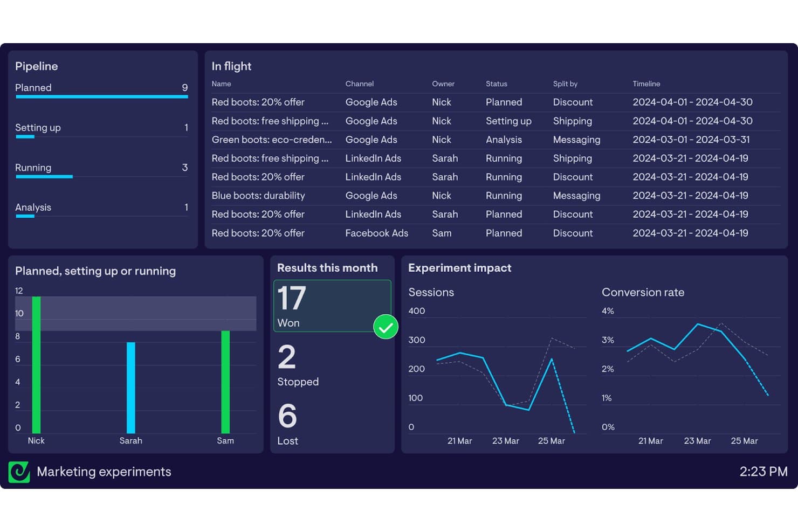798x532 pixels.
Task: Click the "17" Won results figure
Action: pyautogui.click(x=292, y=299)
